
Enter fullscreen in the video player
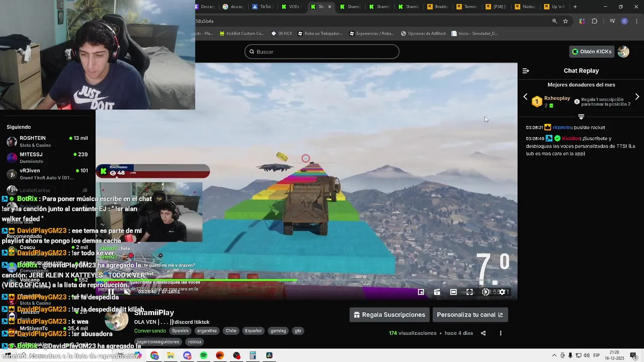coord(469,292)
